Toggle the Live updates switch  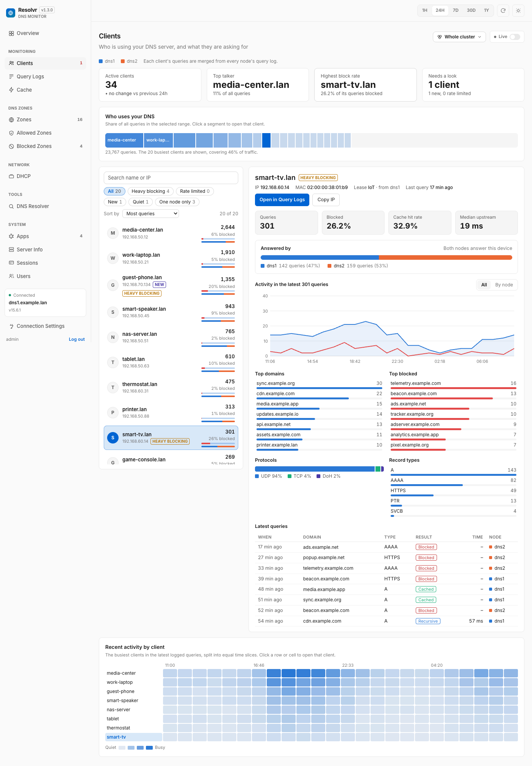515,37
